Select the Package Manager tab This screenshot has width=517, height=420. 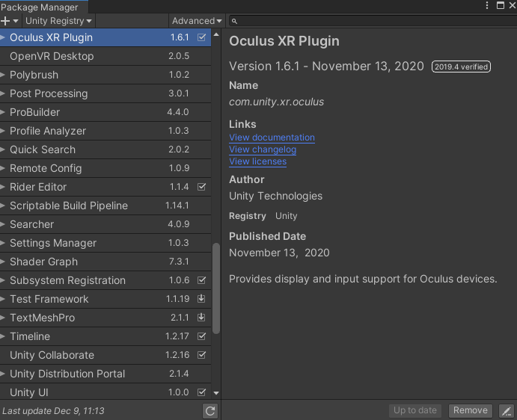click(x=43, y=7)
